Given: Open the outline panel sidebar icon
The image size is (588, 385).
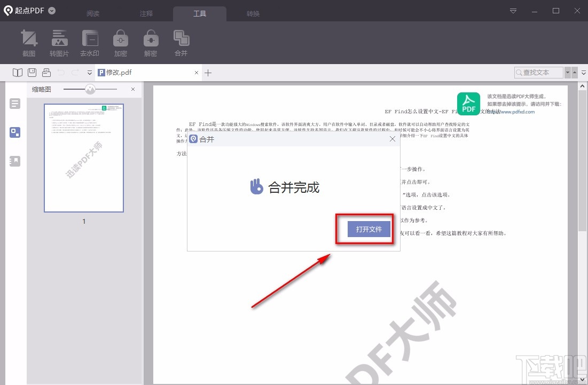Looking at the screenshot, I should pos(15,104).
